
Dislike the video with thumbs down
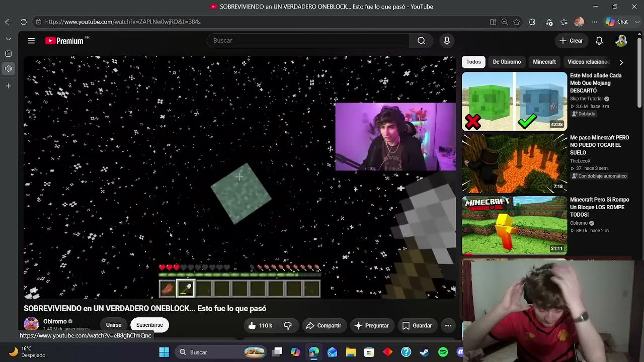(x=288, y=325)
